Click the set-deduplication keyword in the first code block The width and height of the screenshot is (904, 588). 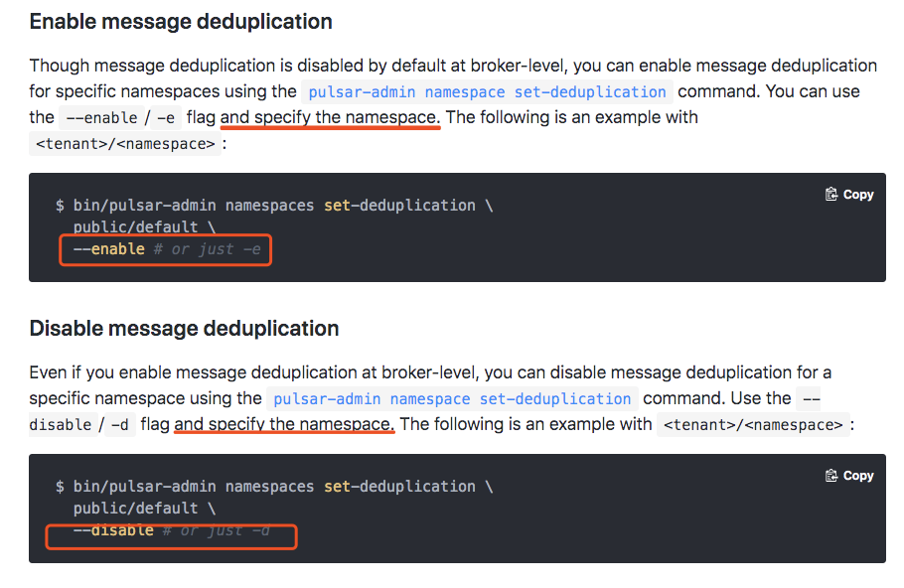point(399,206)
